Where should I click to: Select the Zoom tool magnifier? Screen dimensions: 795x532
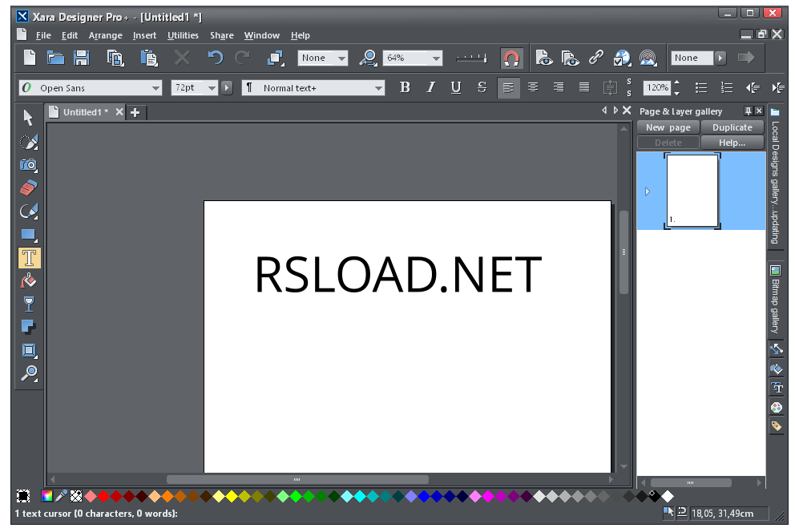pos(28,373)
